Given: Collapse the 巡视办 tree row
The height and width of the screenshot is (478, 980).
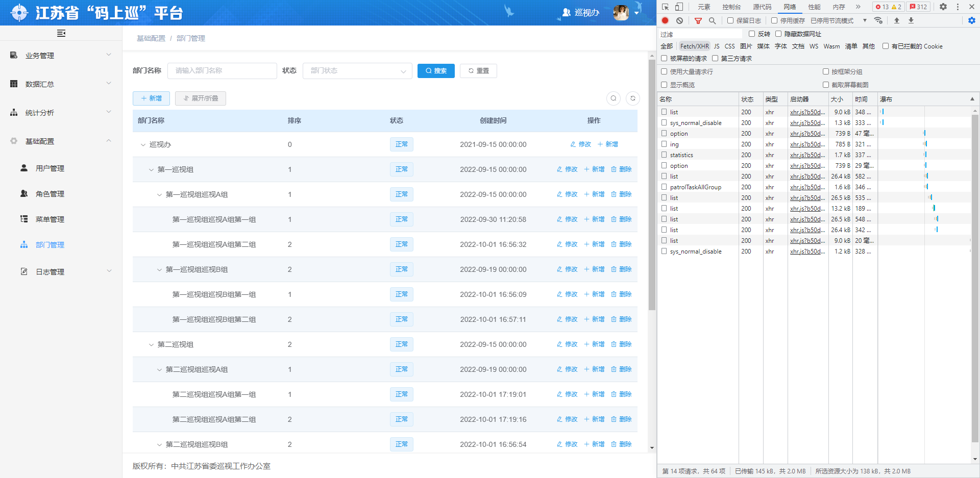Looking at the screenshot, I should pyautogui.click(x=143, y=144).
